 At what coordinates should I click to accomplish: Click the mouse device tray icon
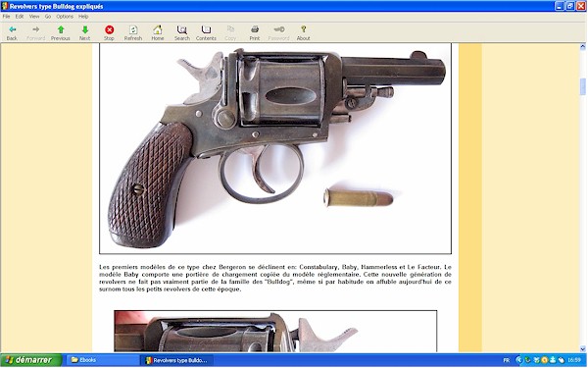coord(562,360)
